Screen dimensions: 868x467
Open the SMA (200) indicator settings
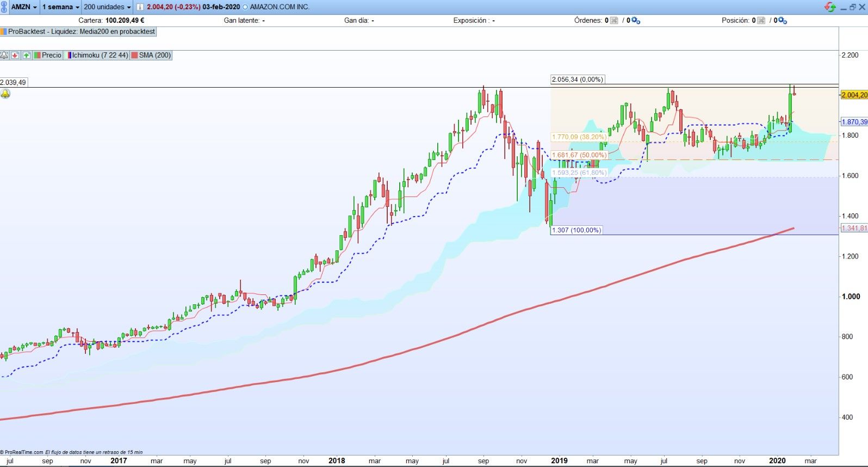click(x=151, y=55)
